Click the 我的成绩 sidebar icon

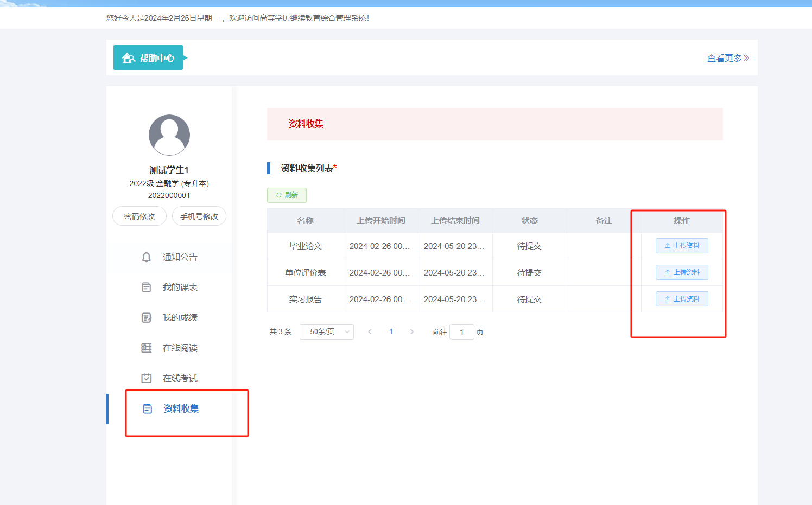pos(146,318)
